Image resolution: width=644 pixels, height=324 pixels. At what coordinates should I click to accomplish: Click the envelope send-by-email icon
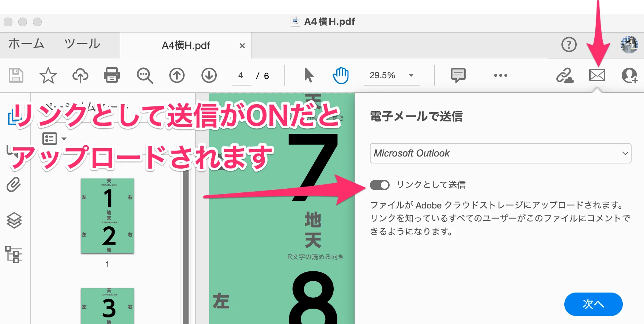tap(597, 75)
